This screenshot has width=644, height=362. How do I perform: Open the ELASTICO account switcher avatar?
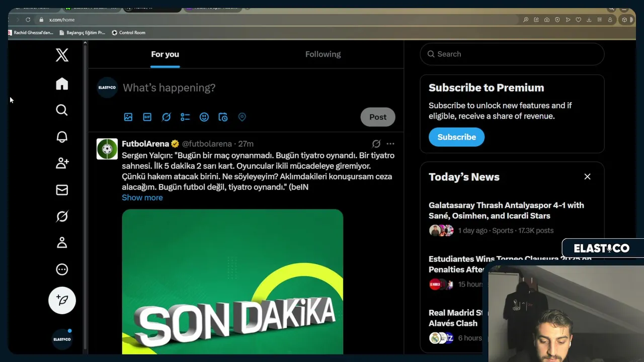pyautogui.click(x=62, y=339)
